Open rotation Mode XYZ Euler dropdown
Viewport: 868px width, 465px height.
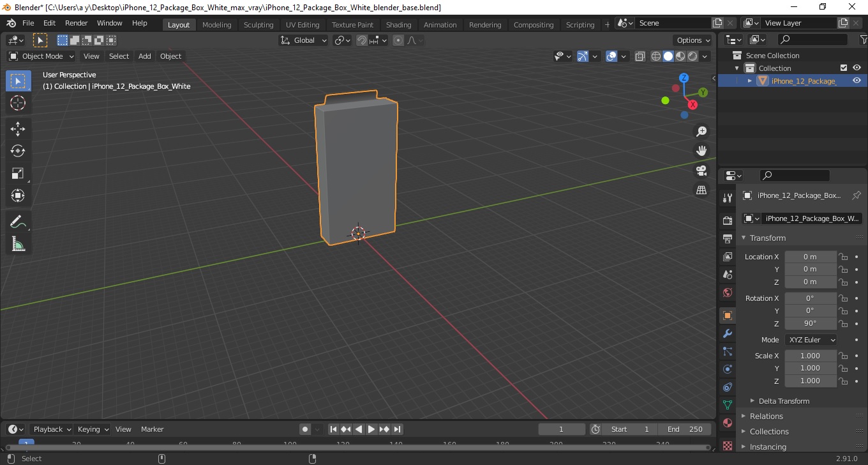[x=811, y=340]
